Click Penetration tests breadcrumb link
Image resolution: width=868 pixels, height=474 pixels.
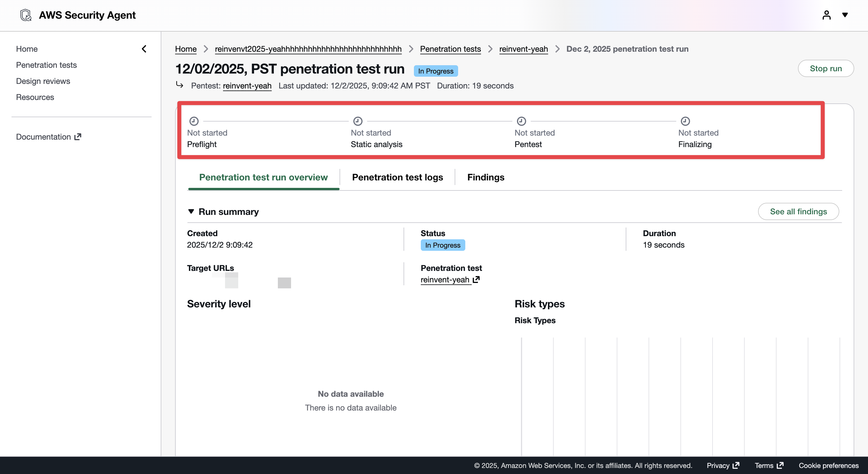[450, 49]
